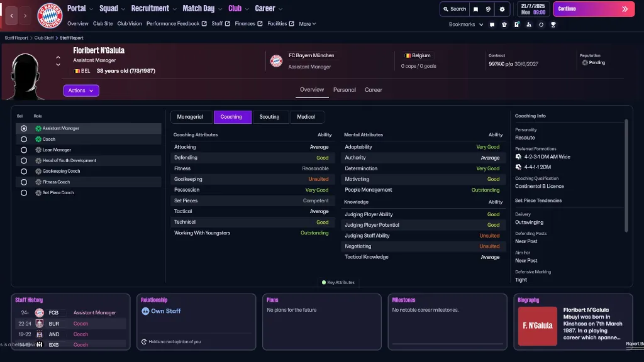Click the trophy bookmark icon
Image resolution: width=644 pixels, height=362 pixels.
553,25
